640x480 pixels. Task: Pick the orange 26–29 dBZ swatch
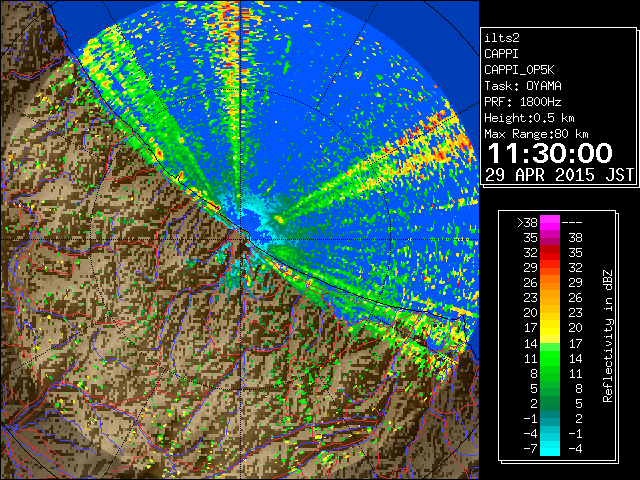[550, 283]
